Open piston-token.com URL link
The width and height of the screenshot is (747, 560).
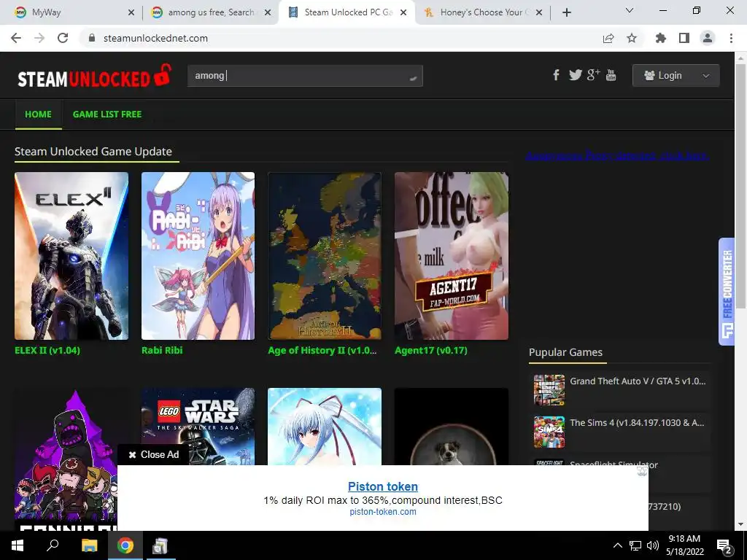[383, 512]
